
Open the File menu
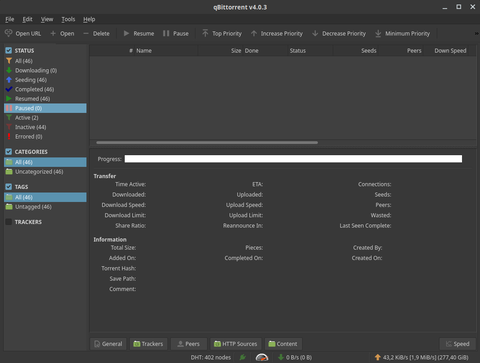click(10, 19)
